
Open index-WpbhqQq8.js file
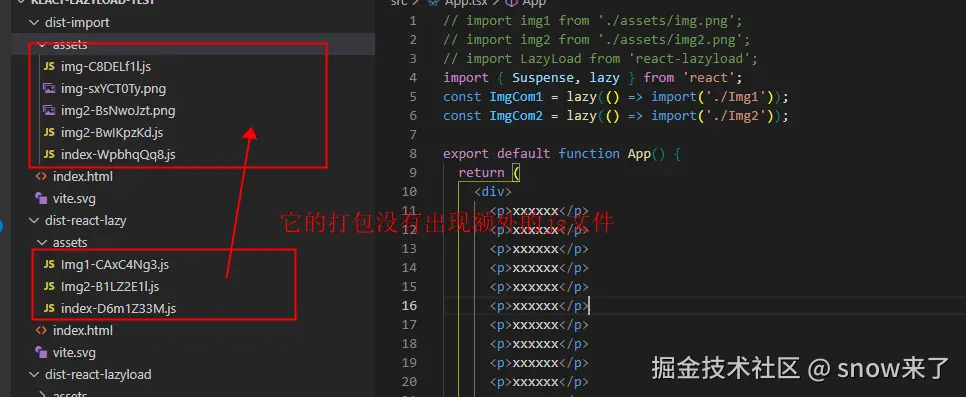coord(118,155)
